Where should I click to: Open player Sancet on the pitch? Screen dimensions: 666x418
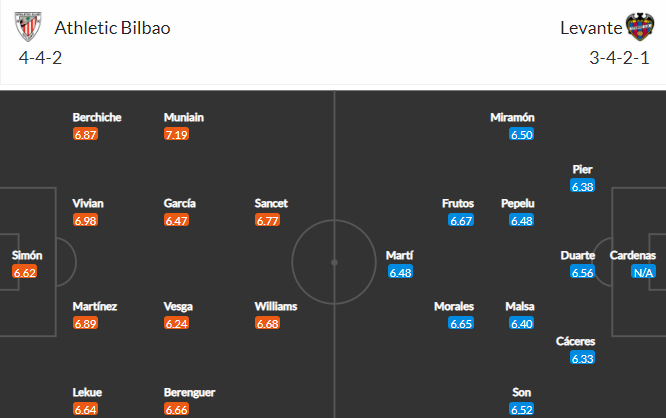click(271, 203)
